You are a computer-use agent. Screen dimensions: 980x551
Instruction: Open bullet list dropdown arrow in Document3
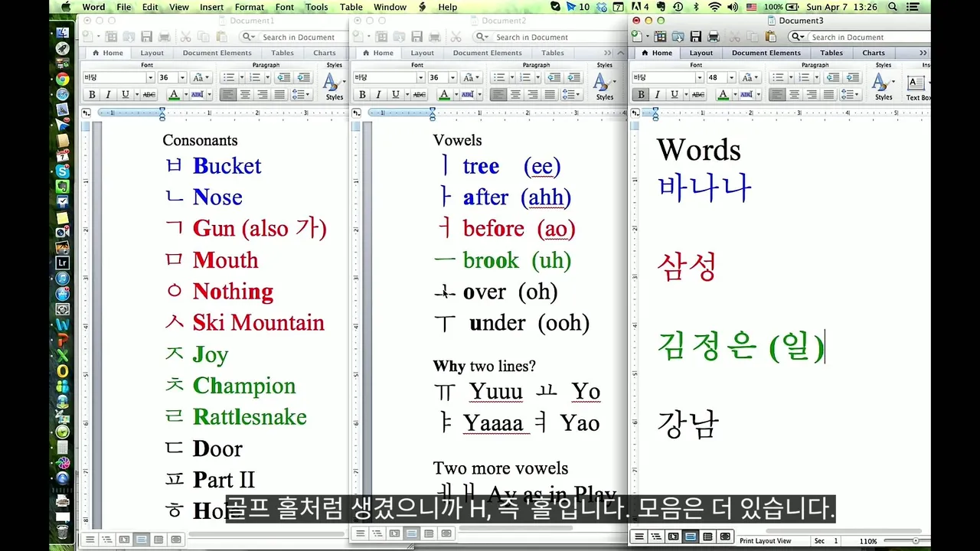[x=791, y=77]
